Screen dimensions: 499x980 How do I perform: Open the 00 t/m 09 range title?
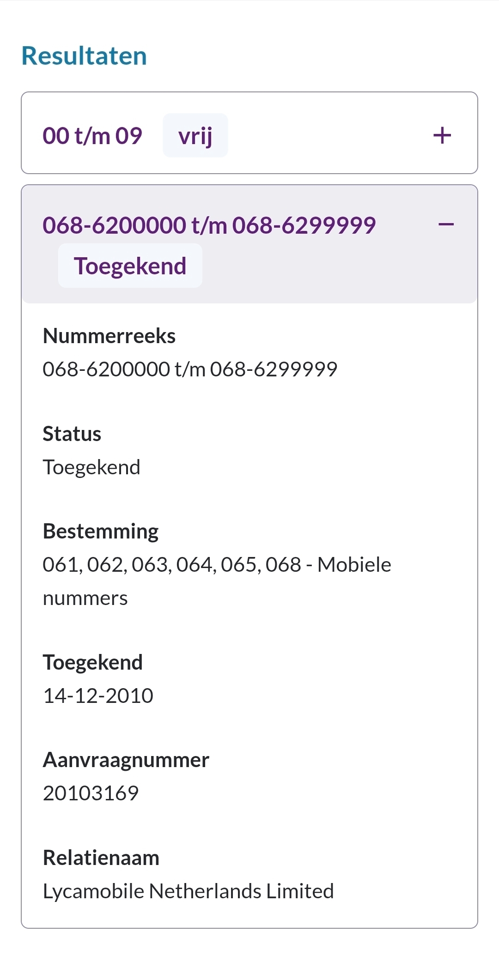point(92,136)
